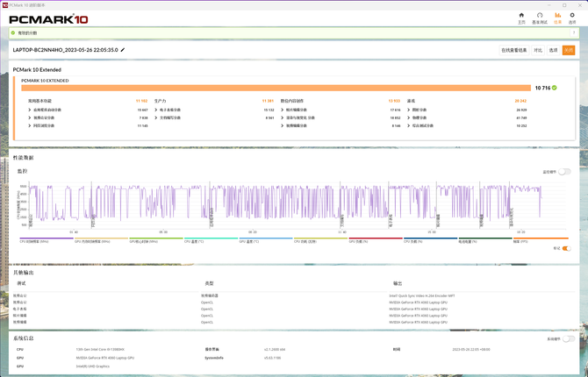Click the pencil icon to rename the result
This screenshot has height=377, width=588.
123,50
